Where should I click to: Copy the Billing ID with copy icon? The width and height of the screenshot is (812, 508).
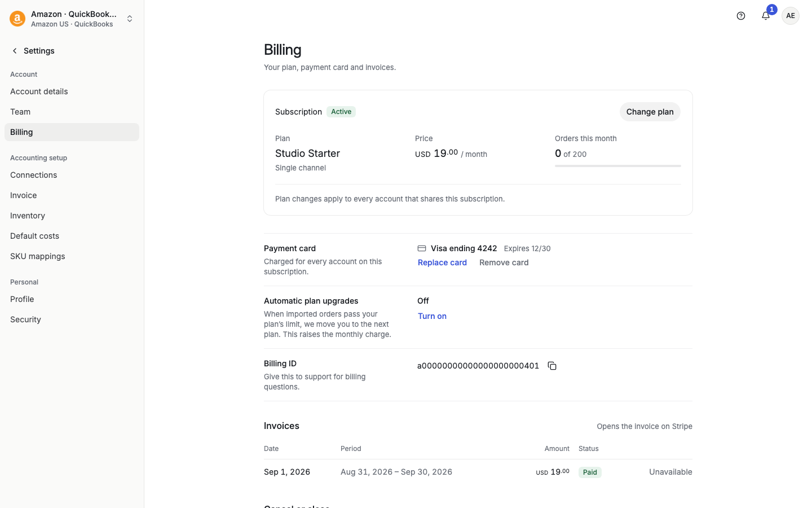click(x=552, y=366)
